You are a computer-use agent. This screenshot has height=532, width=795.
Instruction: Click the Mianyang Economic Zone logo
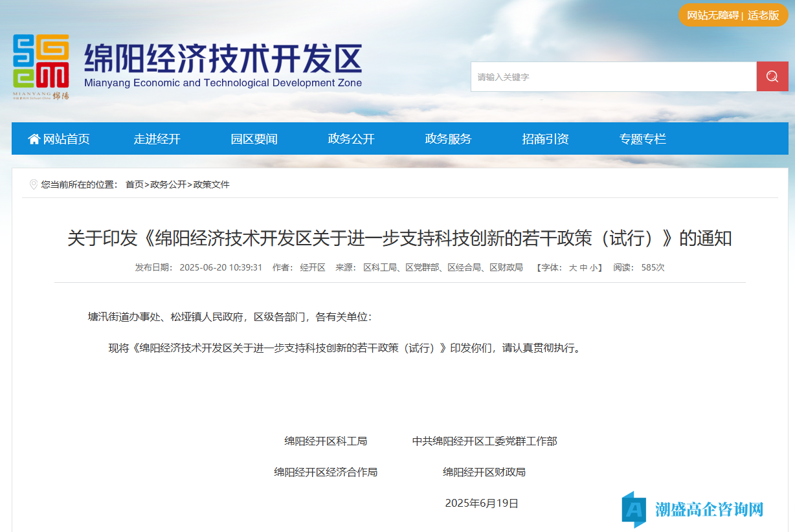(41, 67)
